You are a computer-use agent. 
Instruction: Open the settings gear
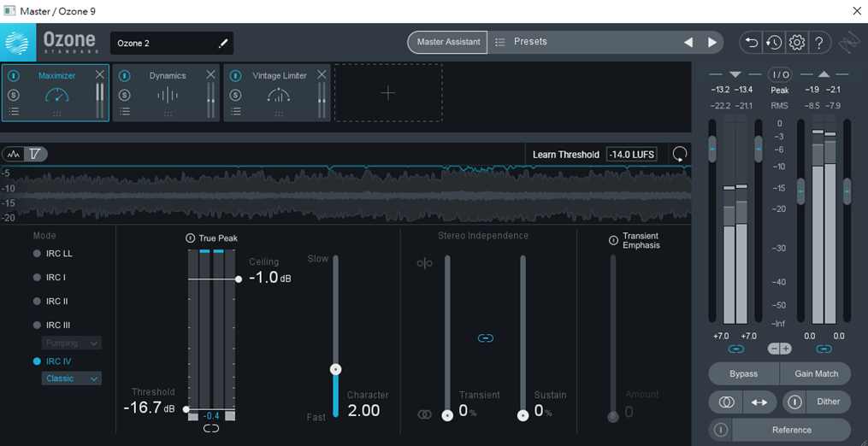click(796, 42)
